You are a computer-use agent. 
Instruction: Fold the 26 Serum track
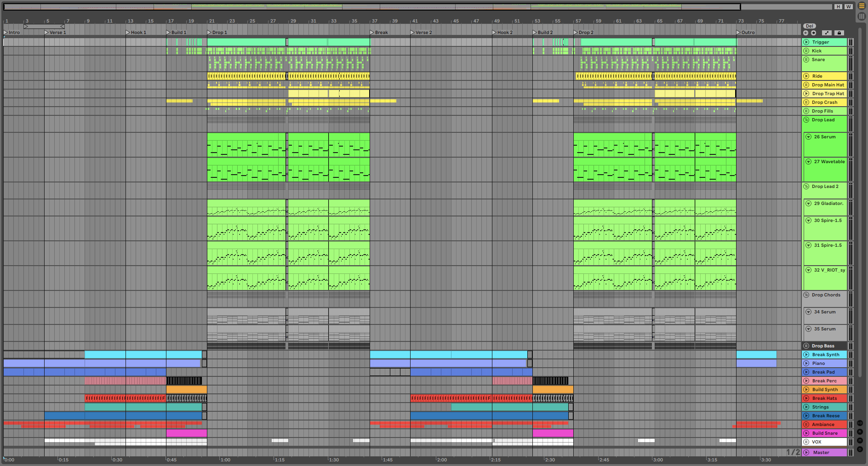click(808, 137)
